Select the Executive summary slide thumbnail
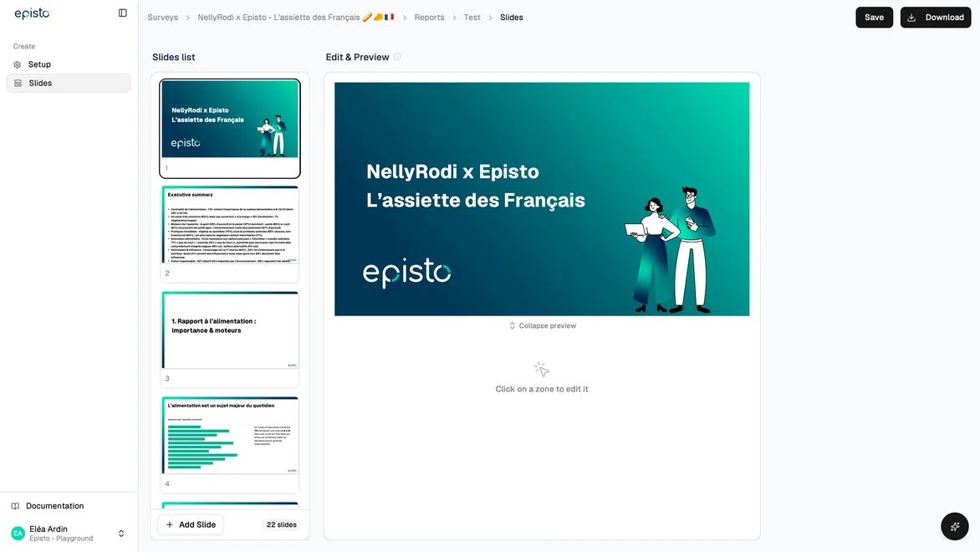 pos(230,234)
